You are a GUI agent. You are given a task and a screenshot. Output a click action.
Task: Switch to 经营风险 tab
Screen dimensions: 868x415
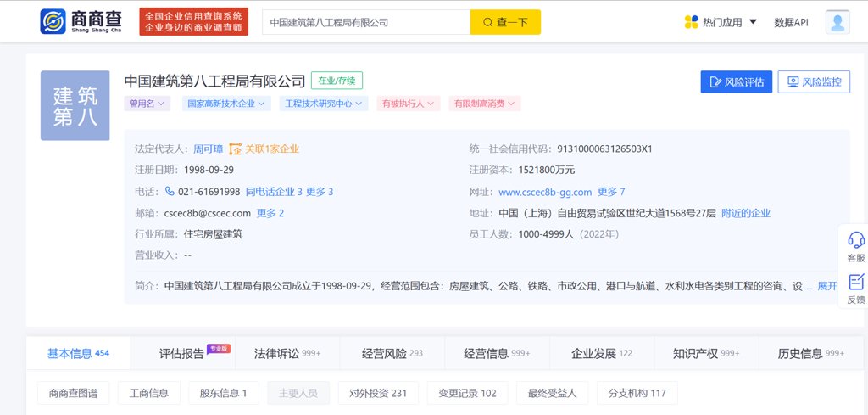[x=392, y=354]
